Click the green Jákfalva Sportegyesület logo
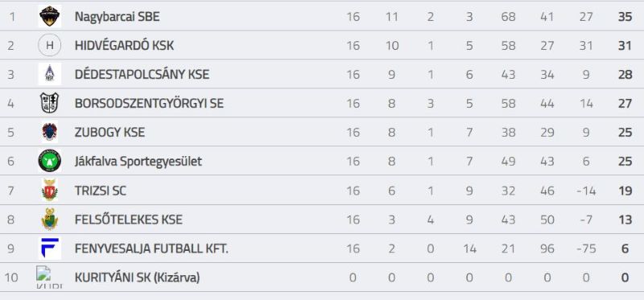Image resolution: width=644 pixels, height=300 pixels. 50,161
